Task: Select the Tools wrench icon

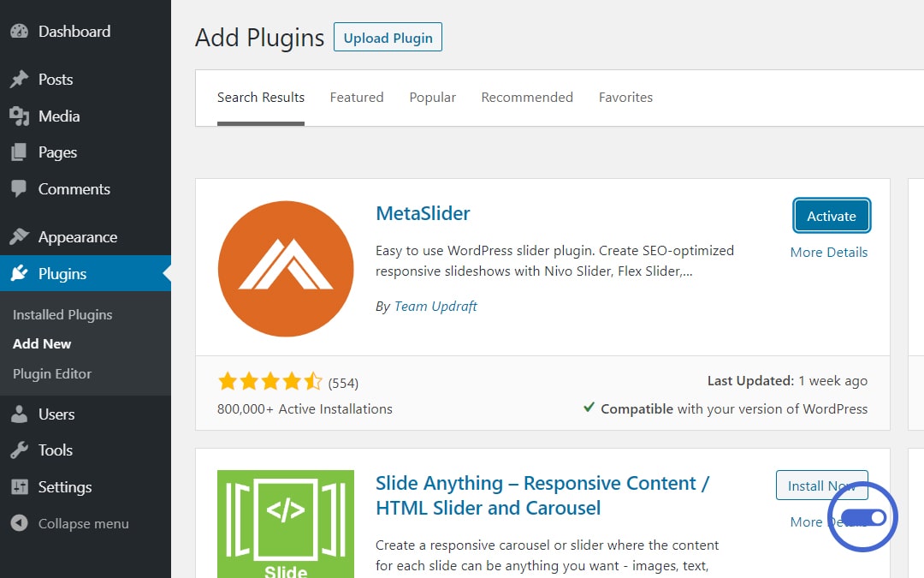Action: tap(19, 450)
